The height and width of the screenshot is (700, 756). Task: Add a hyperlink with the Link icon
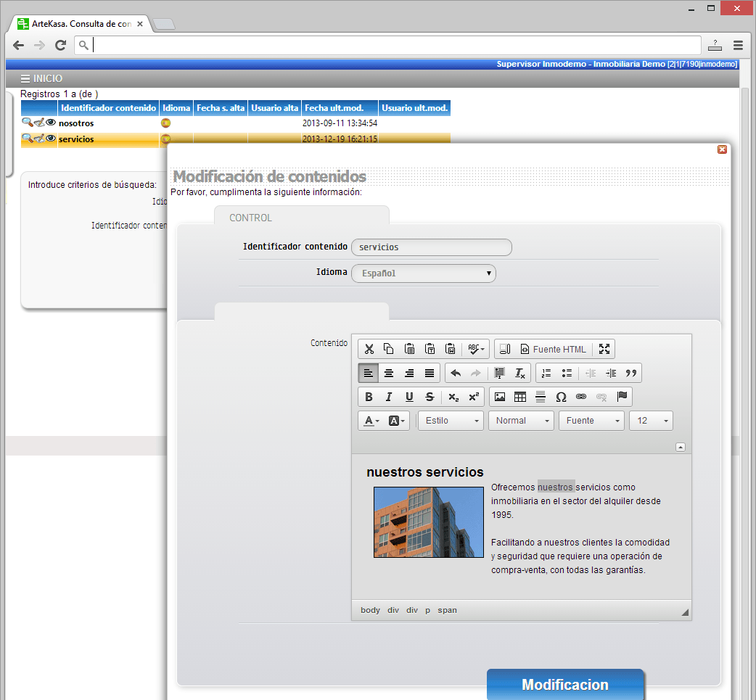[581, 397]
